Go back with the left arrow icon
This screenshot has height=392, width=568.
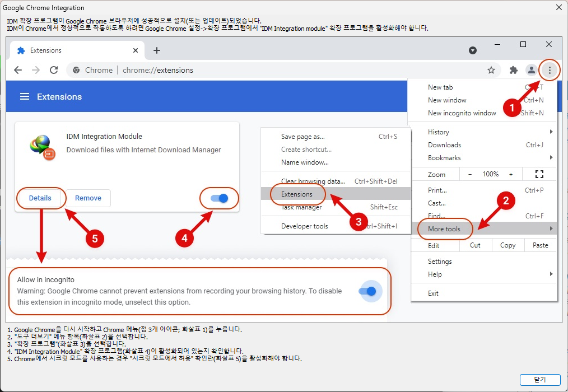pyautogui.click(x=18, y=70)
